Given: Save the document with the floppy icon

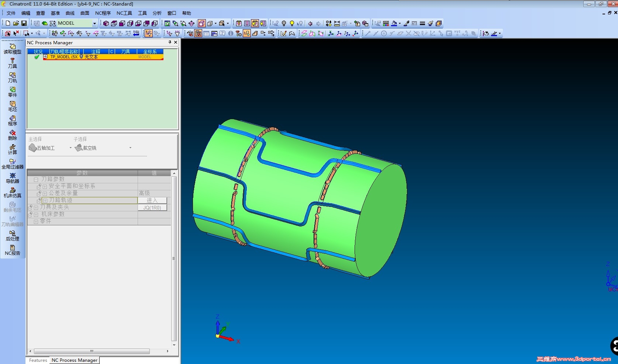Looking at the screenshot, I should click(24, 23).
